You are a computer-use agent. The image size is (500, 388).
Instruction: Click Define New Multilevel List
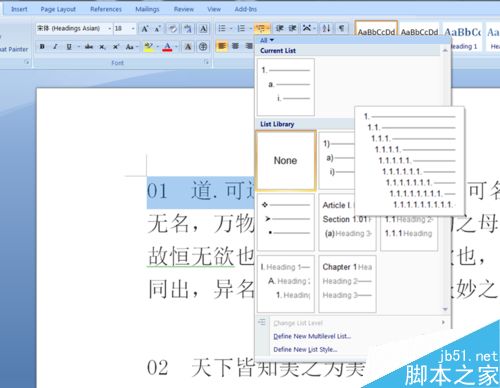pyautogui.click(x=312, y=336)
